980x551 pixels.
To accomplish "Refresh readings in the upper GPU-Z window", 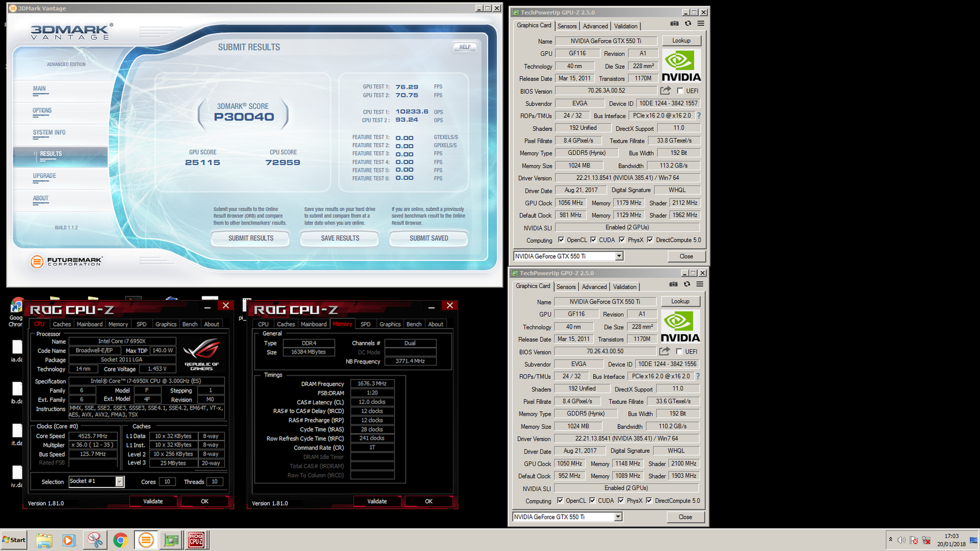I will click(688, 23).
